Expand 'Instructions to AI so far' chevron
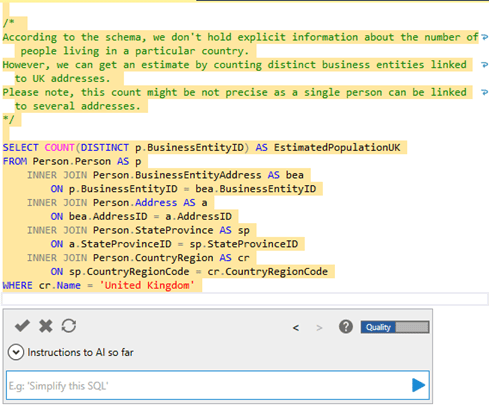Image resolution: width=489 pixels, height=405 pixels. (16, 352)
